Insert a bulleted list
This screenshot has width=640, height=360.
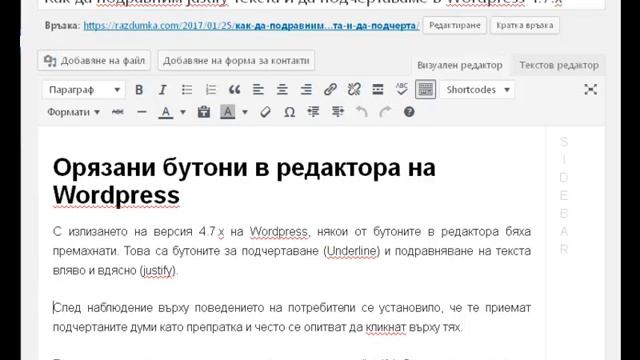click(187, 90)
